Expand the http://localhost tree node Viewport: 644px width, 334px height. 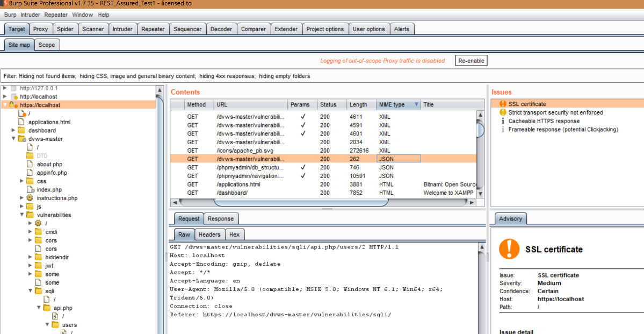point(5,97)
